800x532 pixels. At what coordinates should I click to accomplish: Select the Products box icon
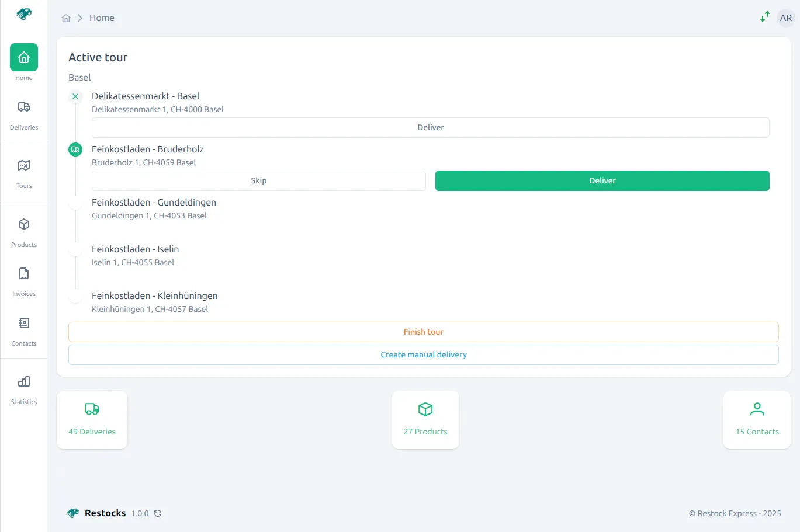23,224
